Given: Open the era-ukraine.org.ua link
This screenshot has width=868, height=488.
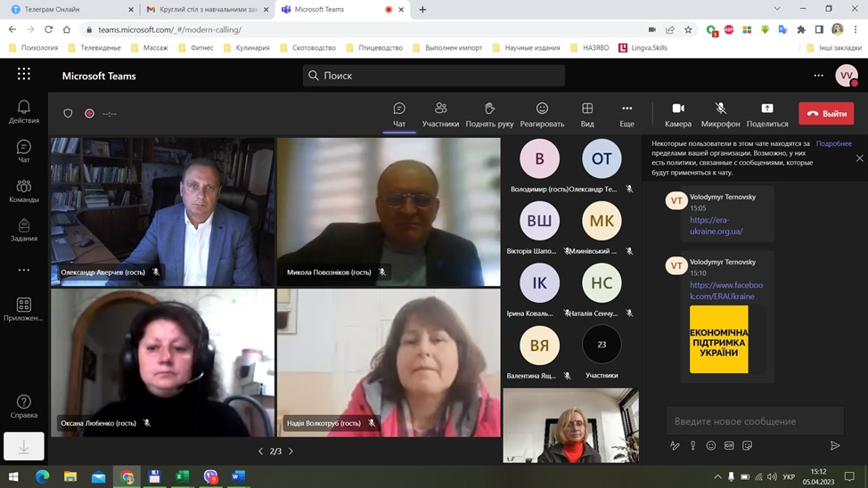Looking at the screenshot, I should [717, 225].
